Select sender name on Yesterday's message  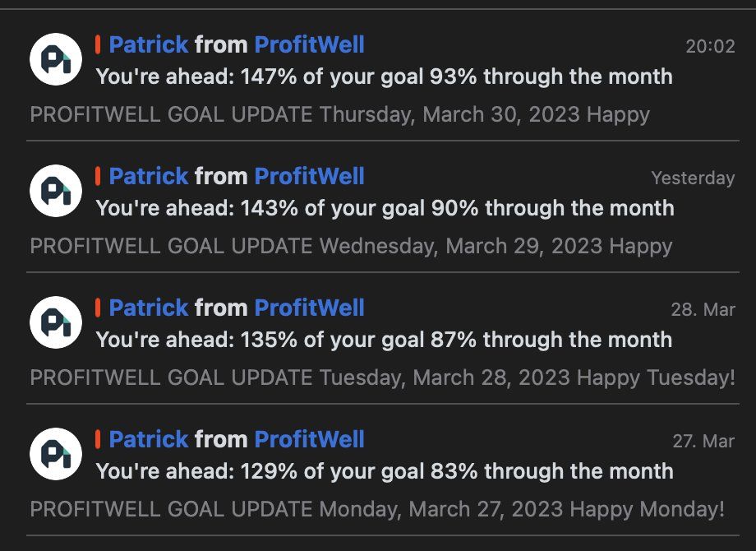point(237,176)
